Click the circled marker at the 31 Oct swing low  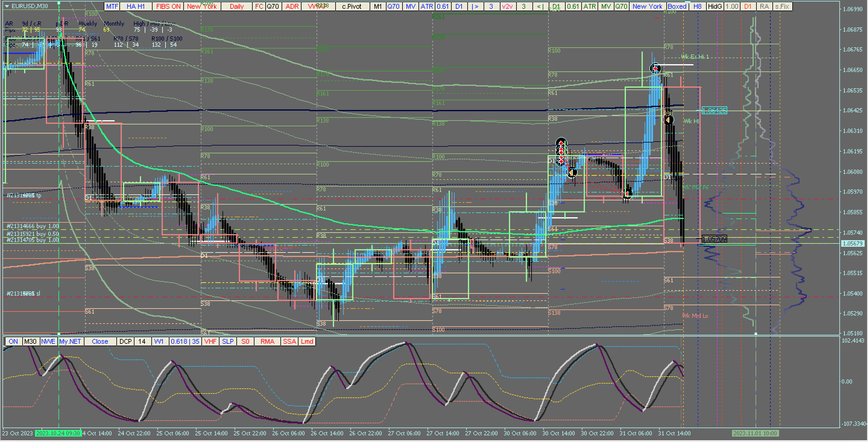click(627, 194)
